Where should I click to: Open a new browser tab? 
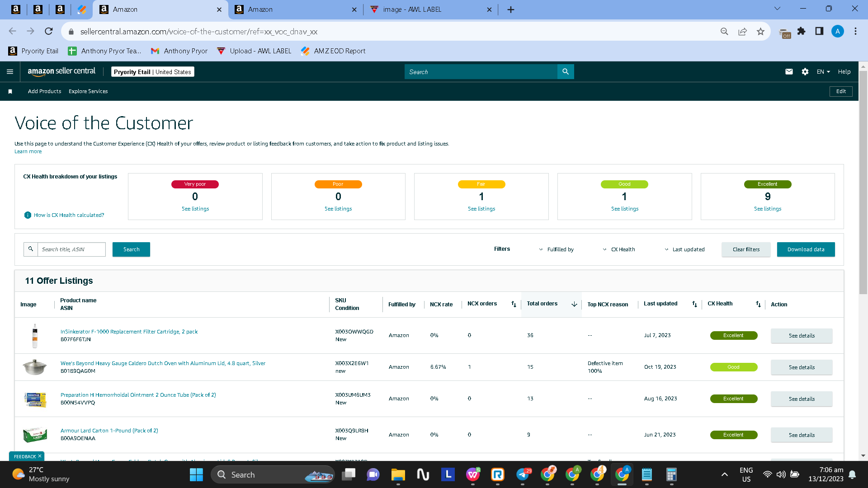[511, 9]
